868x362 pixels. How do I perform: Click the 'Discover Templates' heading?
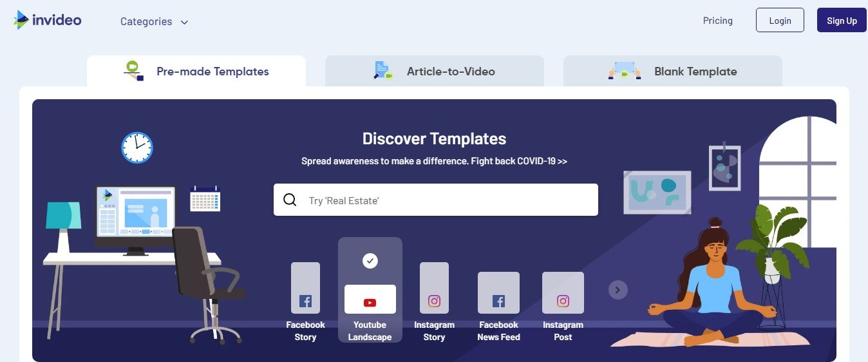click(435, 138)
